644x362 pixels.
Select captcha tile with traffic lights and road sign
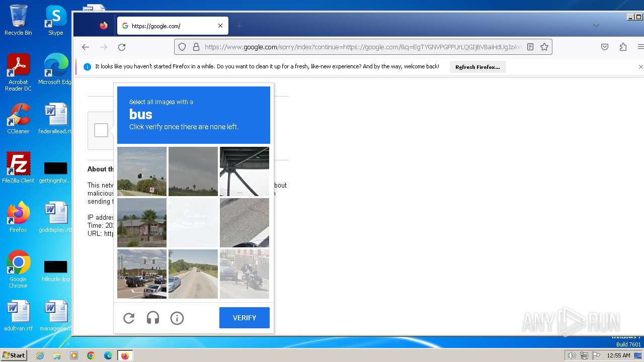142,171
